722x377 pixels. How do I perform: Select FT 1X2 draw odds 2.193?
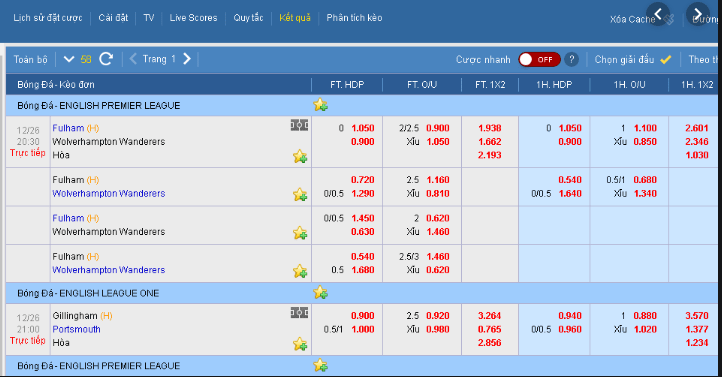[x=489, y=155]
